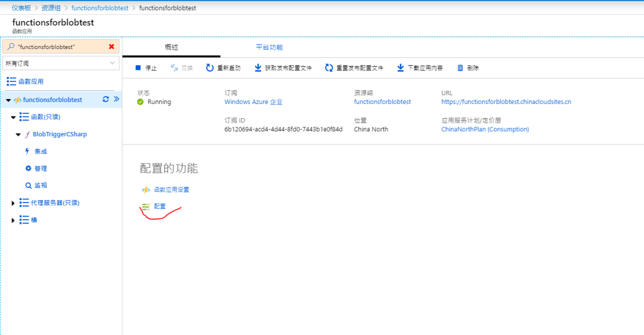
Task: Collapse the functionsforblobtest tree node arrow
Action: click(x=8, y=100)
